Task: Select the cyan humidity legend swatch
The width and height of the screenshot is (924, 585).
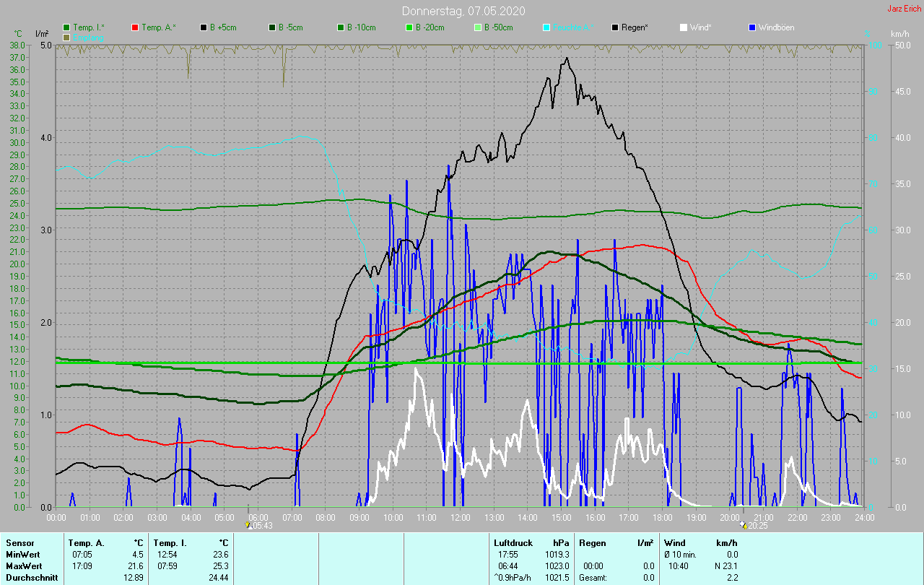Action: (x=546, y=27)
